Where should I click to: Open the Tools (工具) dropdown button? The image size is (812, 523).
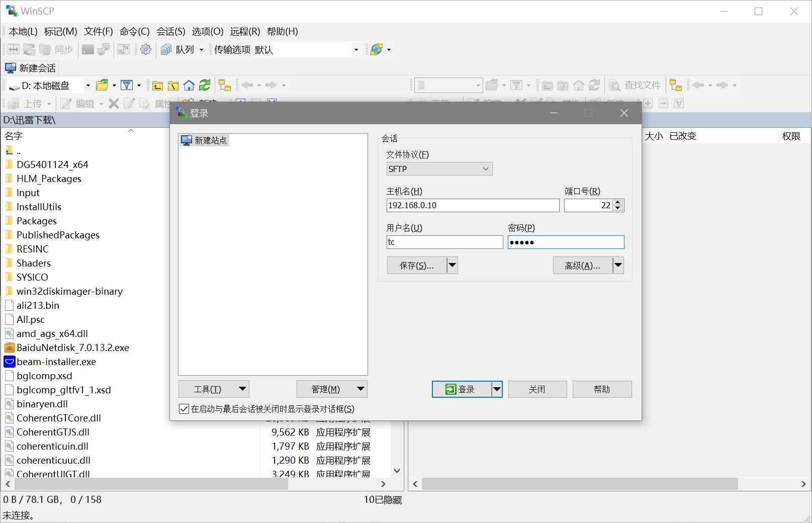click(x=214, y=389)
